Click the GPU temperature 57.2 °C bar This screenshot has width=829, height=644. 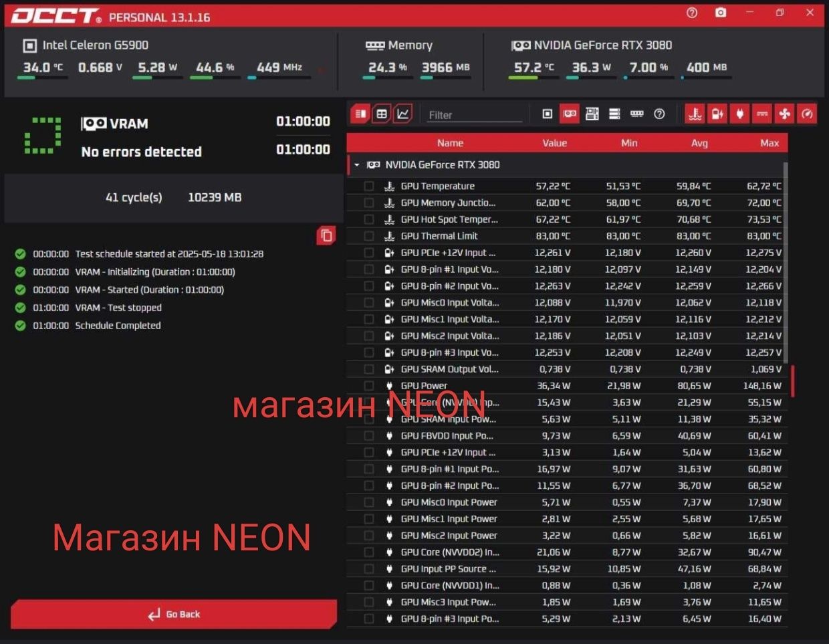point(534,78)
